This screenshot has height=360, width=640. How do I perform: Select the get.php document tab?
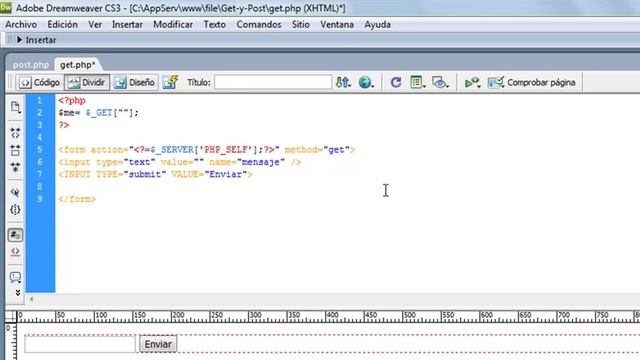tap(78, 64)
